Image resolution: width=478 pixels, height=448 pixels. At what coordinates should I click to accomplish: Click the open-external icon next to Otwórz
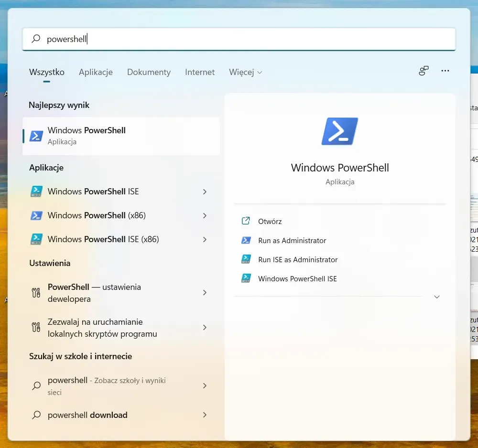point(246,221)
